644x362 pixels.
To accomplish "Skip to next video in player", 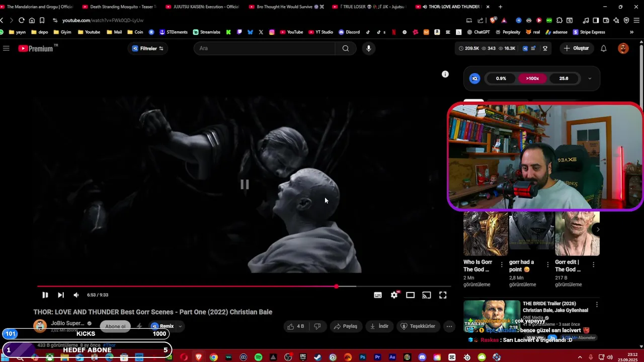I will [60, 295].
